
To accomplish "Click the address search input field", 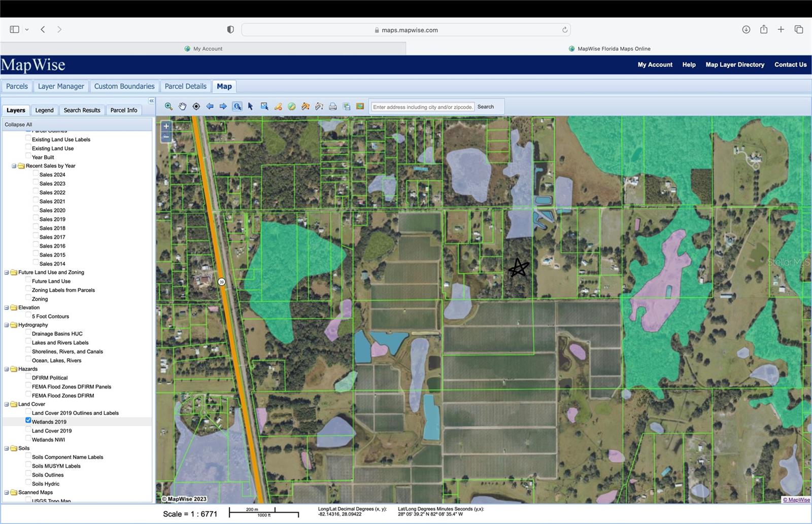I will coord(422,107).
